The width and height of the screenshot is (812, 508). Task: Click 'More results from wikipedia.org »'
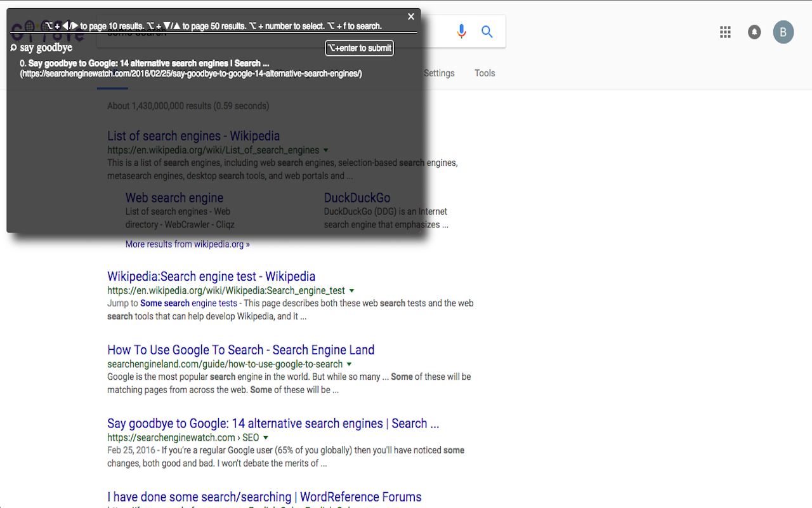click(188, 244)
